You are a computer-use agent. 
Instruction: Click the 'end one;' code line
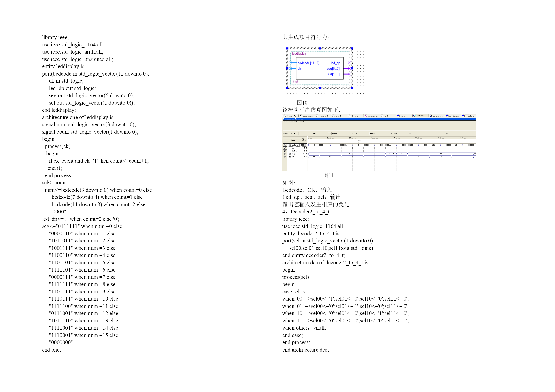[x=51, y=350]
